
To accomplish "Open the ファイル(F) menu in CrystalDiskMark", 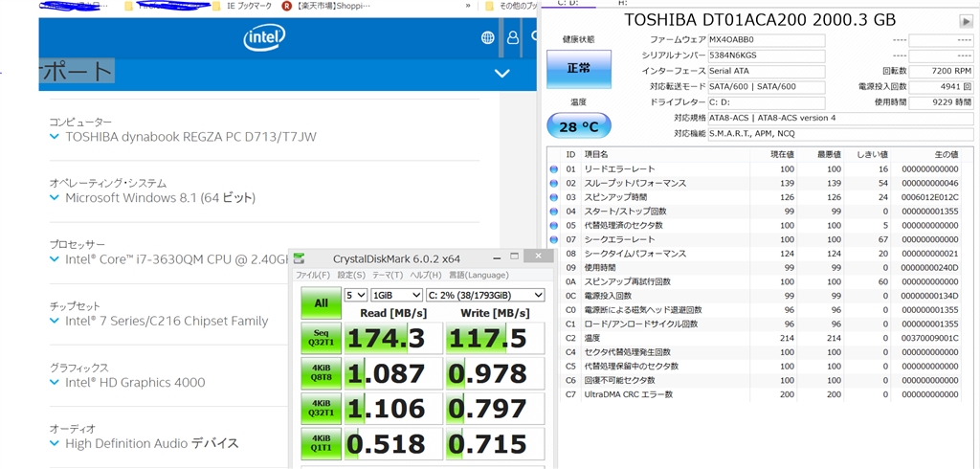I will coord(313,275).
